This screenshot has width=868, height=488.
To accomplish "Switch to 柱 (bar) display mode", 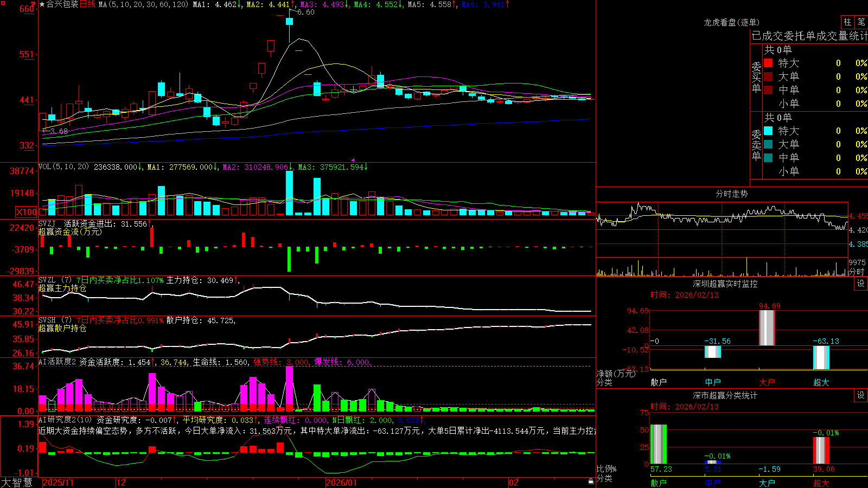I will pos(847,22).
